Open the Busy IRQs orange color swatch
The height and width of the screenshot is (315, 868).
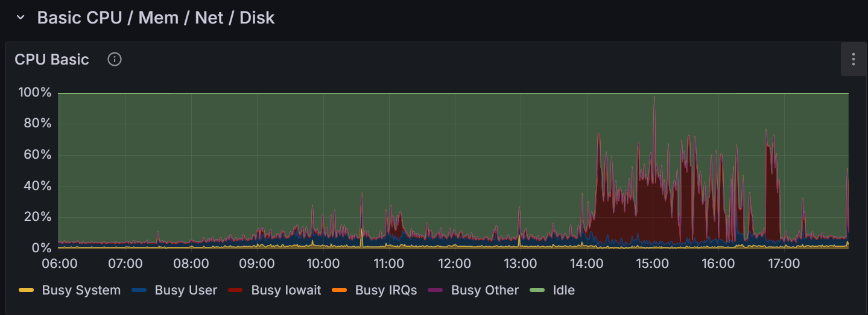click(x=341, y=291)
